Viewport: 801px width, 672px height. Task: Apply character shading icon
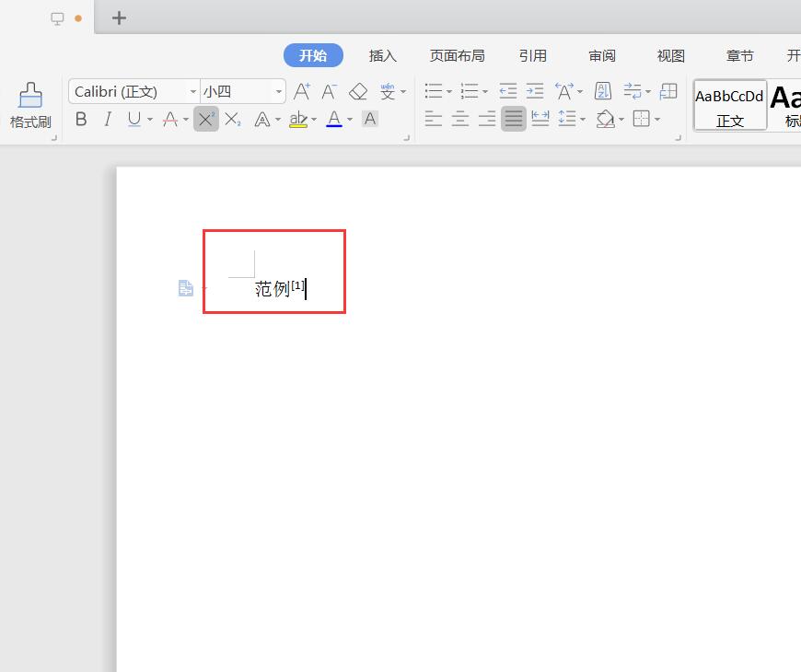pyautogui.click(x=370, y=119)
